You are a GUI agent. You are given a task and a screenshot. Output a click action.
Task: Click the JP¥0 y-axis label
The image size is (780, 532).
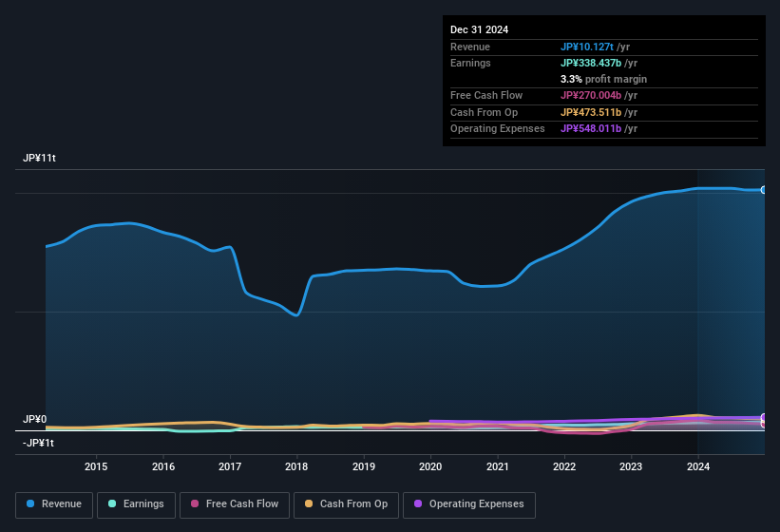(35, 419)
